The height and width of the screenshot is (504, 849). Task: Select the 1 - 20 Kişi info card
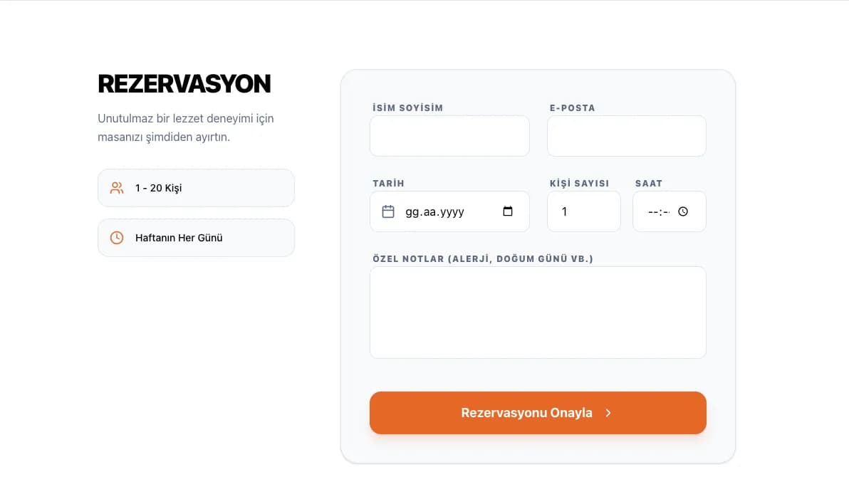click(x=196, y=187)
